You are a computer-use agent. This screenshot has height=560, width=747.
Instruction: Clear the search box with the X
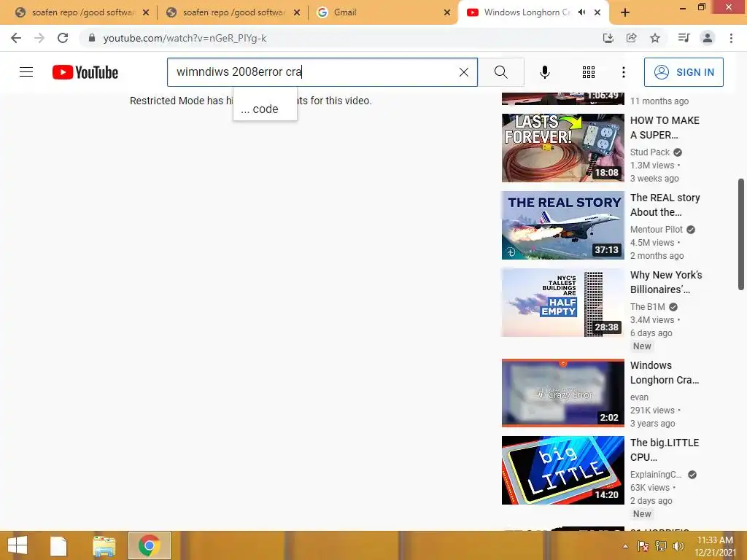point(463,72)
